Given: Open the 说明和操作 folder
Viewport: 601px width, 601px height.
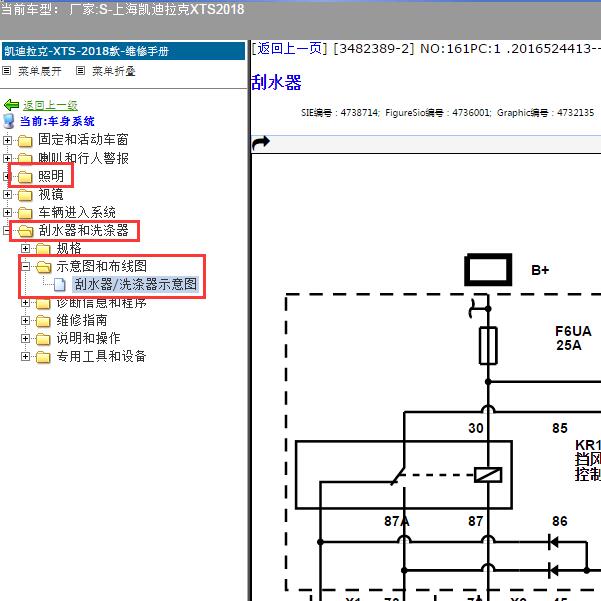Looking at the screenshot, I should pos(88,338).
